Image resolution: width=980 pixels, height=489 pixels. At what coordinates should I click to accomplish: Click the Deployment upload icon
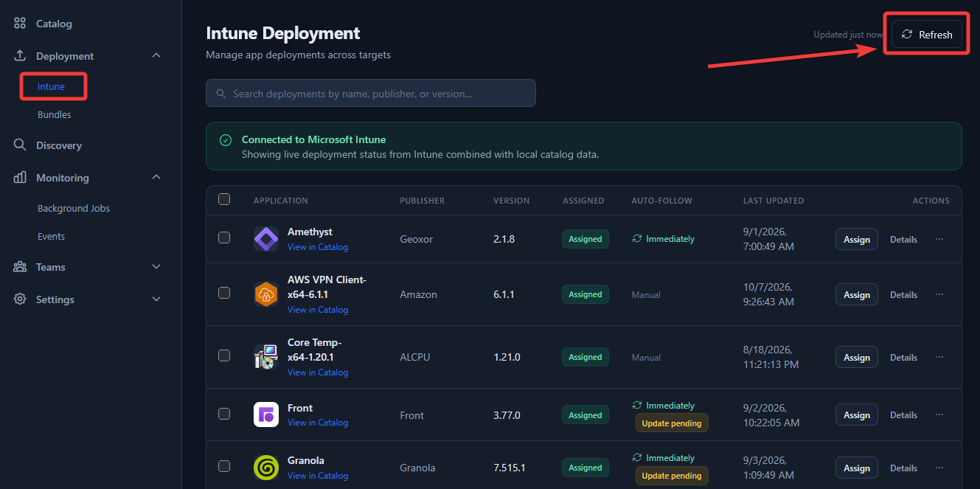coord(20,56)
